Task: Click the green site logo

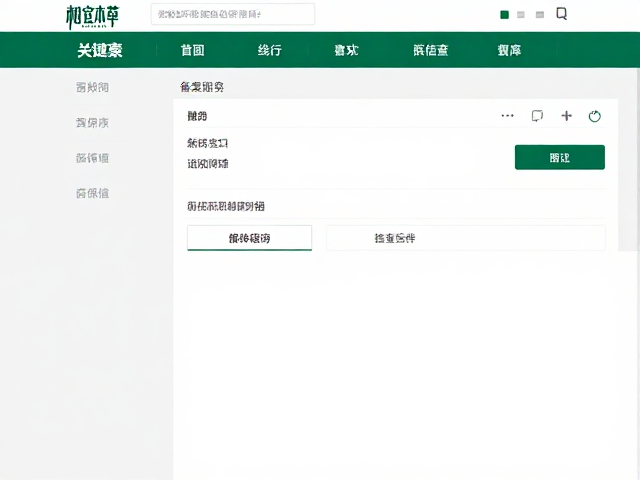Action: point(93,17)
